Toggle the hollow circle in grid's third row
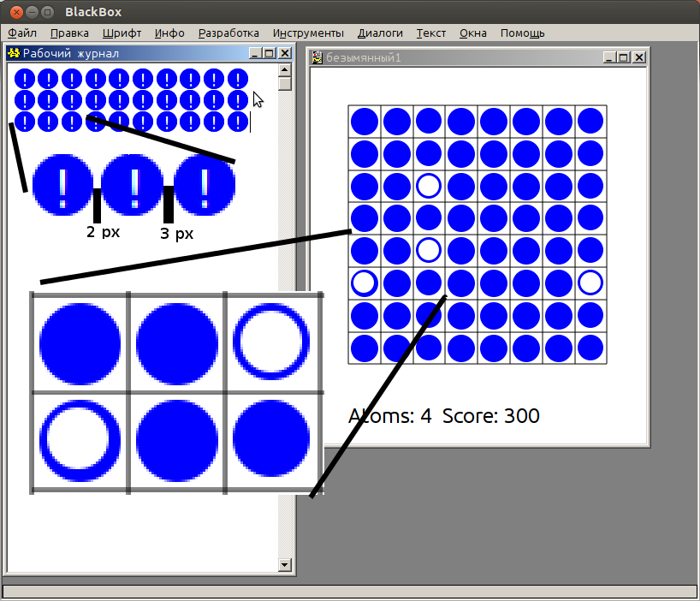 click(429, 186)
